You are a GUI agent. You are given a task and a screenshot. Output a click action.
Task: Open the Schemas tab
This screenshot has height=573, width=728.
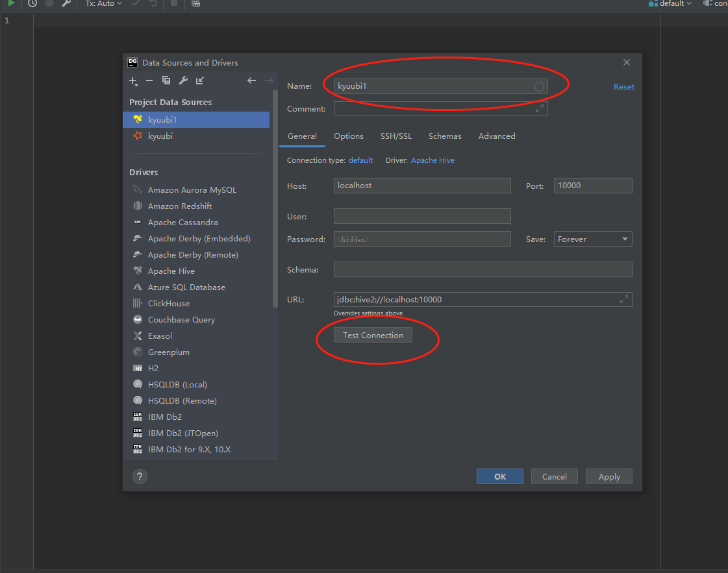click(x=445, y=136)
